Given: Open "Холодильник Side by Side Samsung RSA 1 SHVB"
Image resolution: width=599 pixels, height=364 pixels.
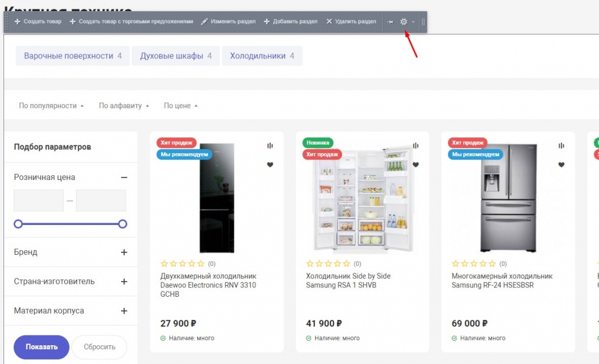Looking at the screenshot, I should [x=348, y=280].
